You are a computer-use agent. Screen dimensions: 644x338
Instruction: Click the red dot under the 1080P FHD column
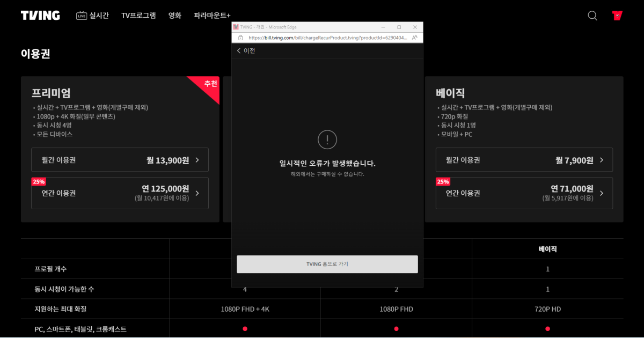coord(396,329)
